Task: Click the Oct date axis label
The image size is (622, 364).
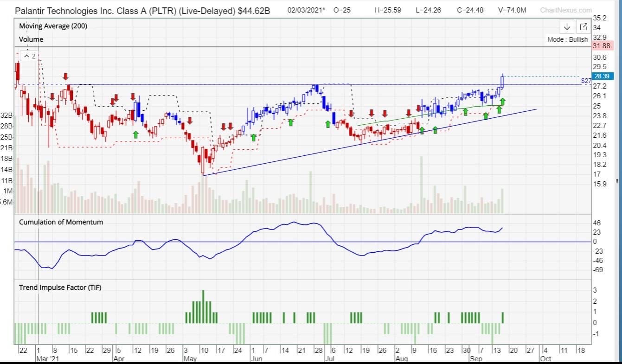Action: pos(545,358)
